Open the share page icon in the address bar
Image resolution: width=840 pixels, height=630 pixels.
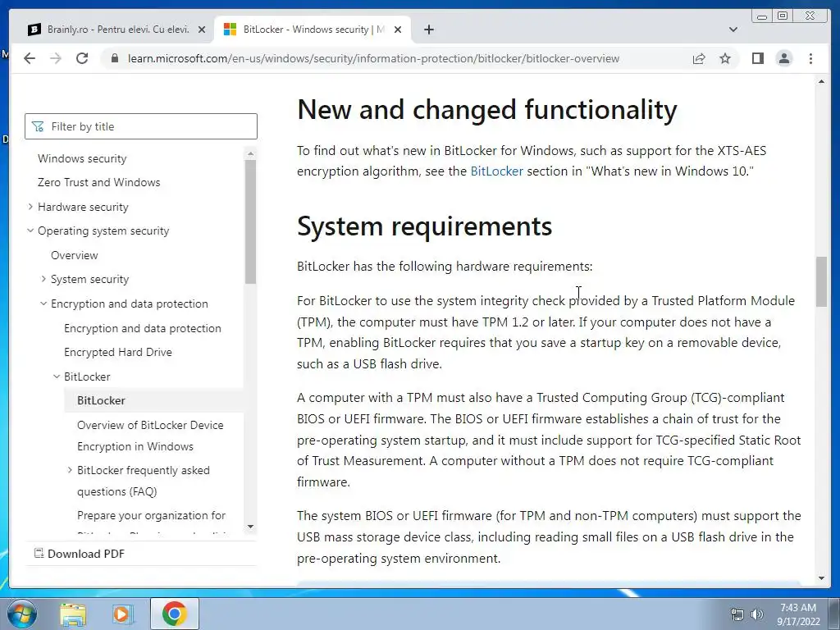pyautogui.click(x=699, y=58)
